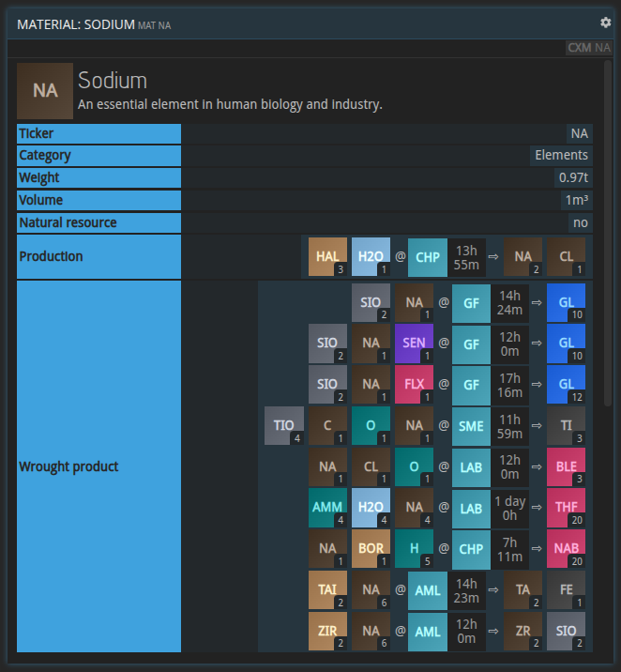Select the BOR input tile
The width and height of the screenshot is (621, 672).
pos(371,548)
